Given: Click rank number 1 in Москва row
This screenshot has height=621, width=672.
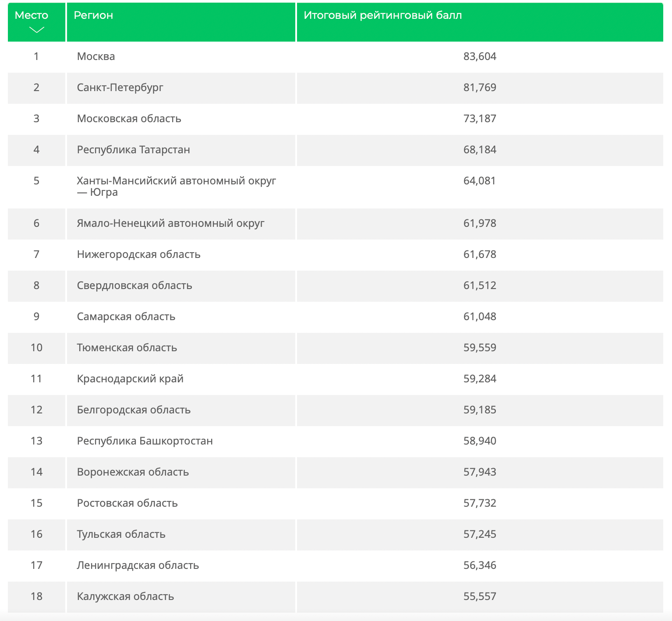Looking at the screenshot, I should [x=36, y=56].
